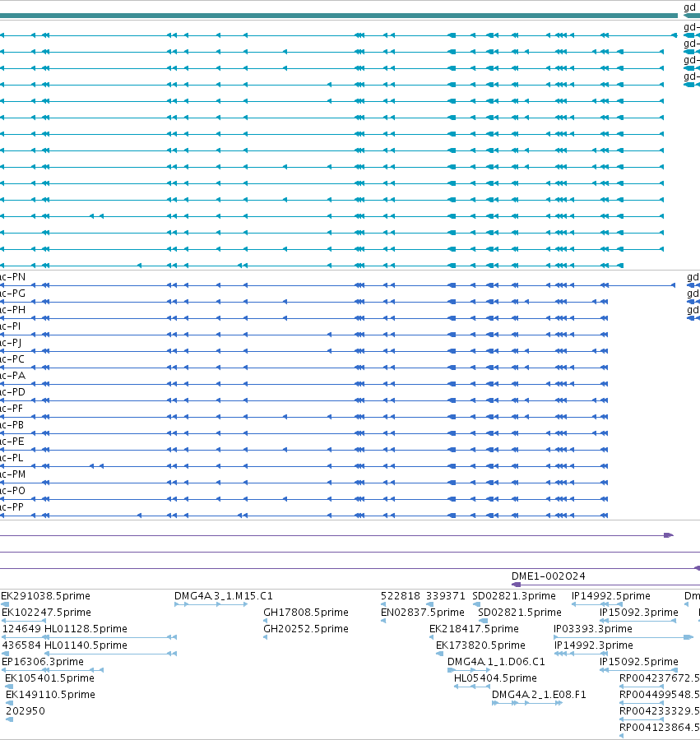Click the IP14992.5prime label
Screen dimensions: 700x740
click(x=611, y=596)
